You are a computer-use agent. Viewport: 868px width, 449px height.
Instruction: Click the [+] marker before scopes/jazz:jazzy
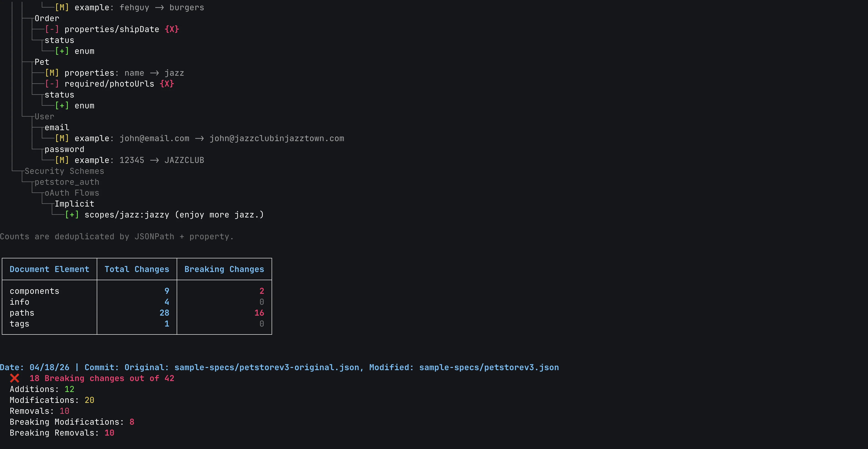coord(72,215)
